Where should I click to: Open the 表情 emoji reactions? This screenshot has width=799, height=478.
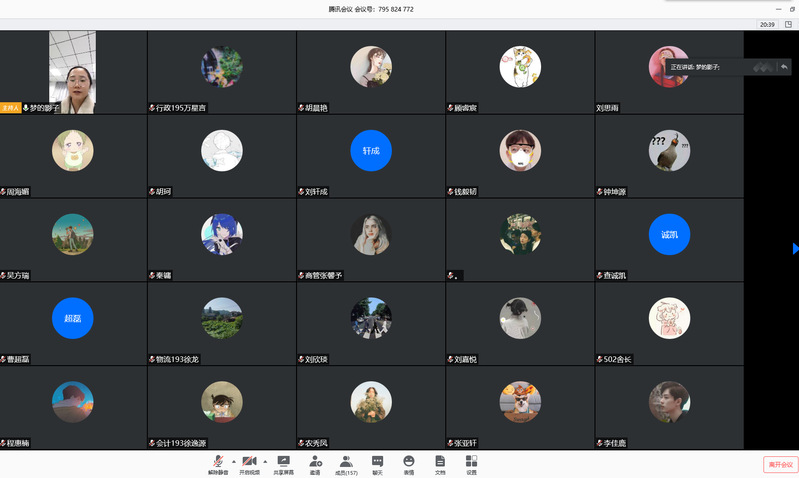pos(409,463)
